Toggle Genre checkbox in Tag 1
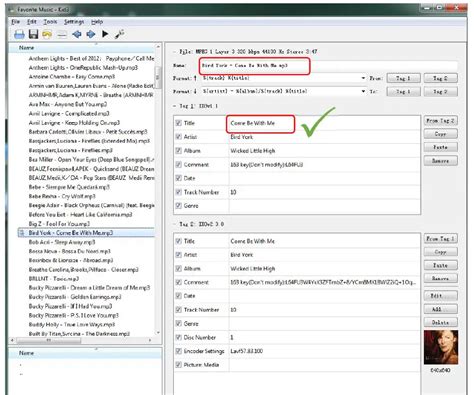This screenshot has height=395, width=474. click(x=178, y=206)
